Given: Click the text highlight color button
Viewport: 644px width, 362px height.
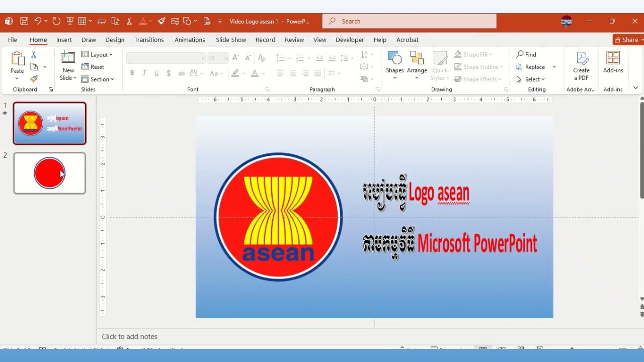Looking at the screenshot, I should (x=235, y=73).
